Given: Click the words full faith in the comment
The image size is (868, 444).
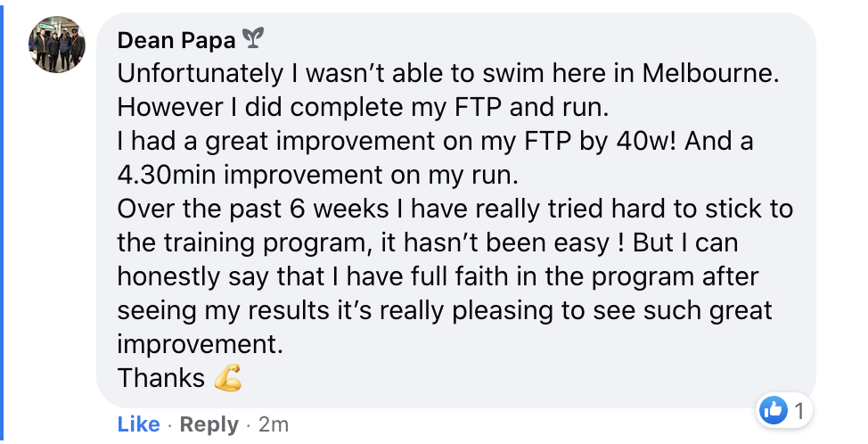Looking at the screenshot, I should pos(459,276).
